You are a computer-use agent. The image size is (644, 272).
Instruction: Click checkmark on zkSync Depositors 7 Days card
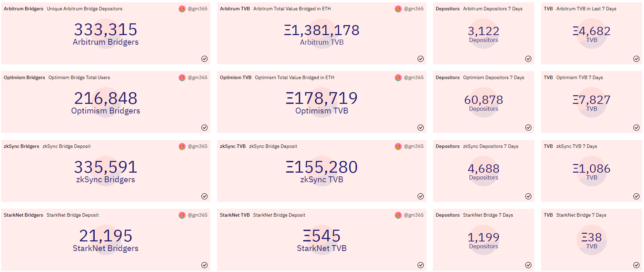pyautogui.click(x=528, y=196)
